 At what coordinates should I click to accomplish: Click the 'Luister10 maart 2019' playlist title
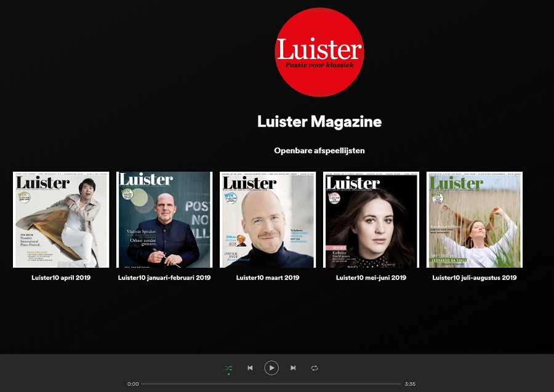268,278
